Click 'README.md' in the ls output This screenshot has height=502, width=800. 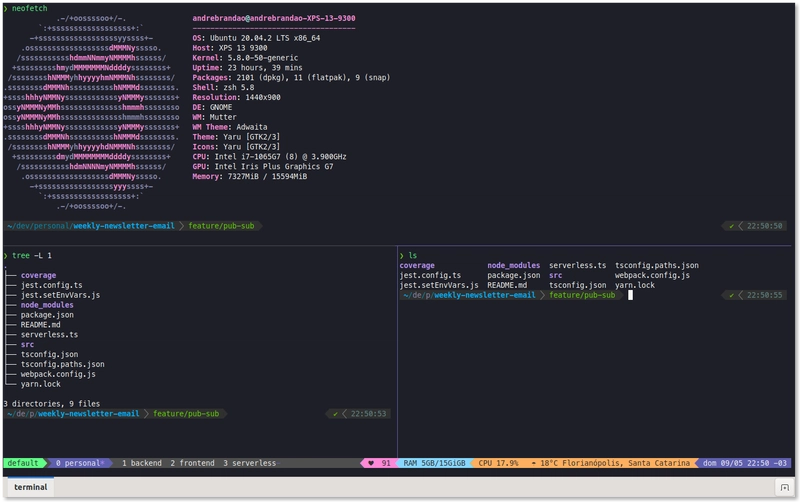coord(507,285)
